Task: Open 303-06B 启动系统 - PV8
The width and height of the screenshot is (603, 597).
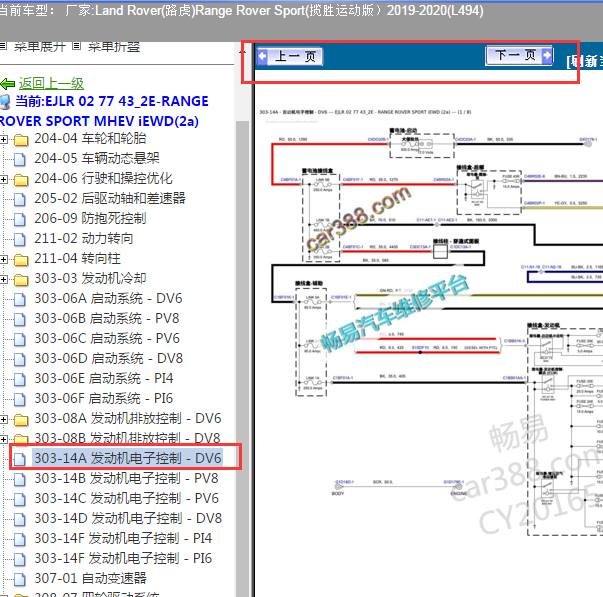Action: [107, 318]
